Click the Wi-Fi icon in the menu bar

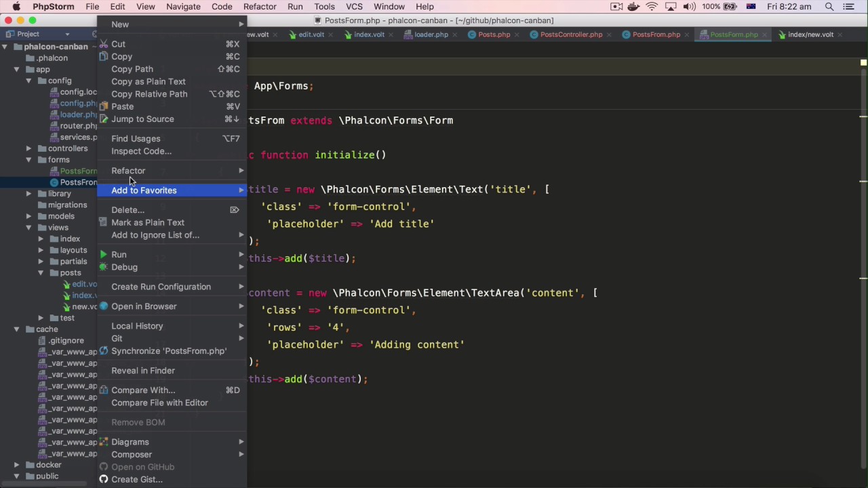coord(652,7)
